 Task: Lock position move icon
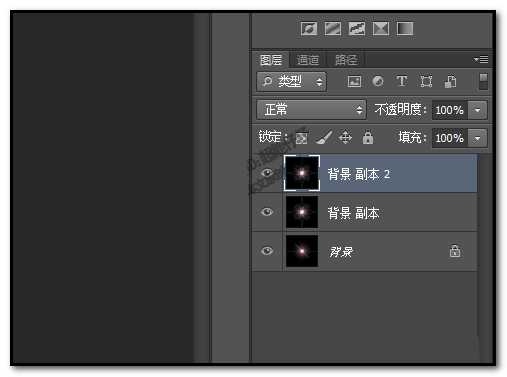coord(345,137)
